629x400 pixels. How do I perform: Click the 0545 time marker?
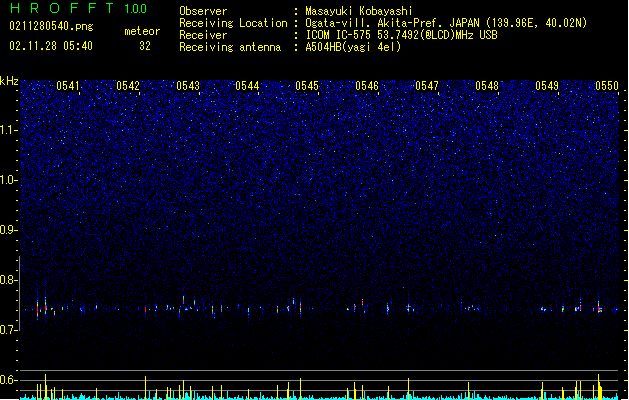click(x=307, y=86)
